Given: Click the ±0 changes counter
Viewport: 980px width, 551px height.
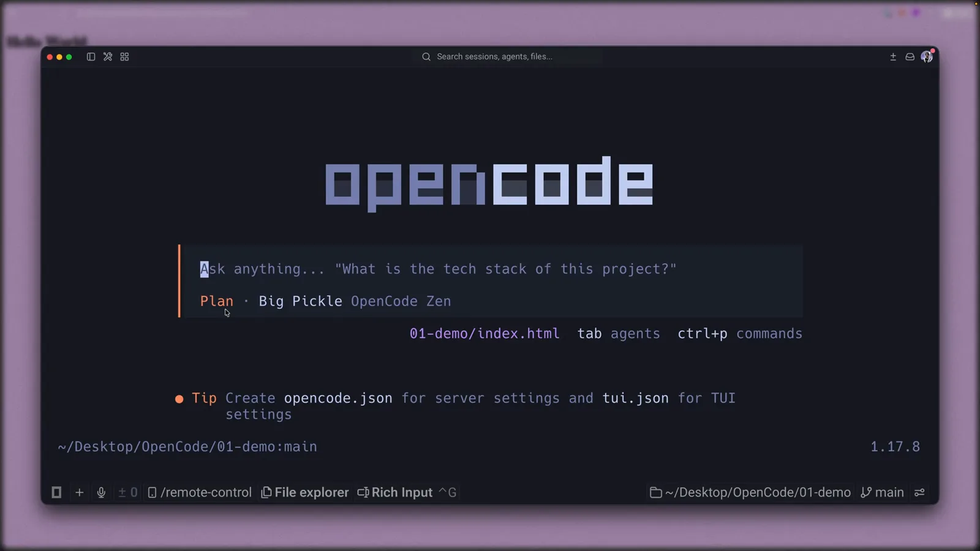Looking at the screenshot, I should coord(127,492).
